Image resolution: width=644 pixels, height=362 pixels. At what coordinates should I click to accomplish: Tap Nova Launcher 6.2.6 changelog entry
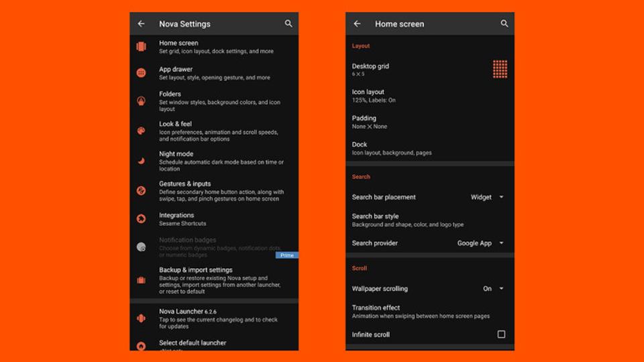point(214,318)
